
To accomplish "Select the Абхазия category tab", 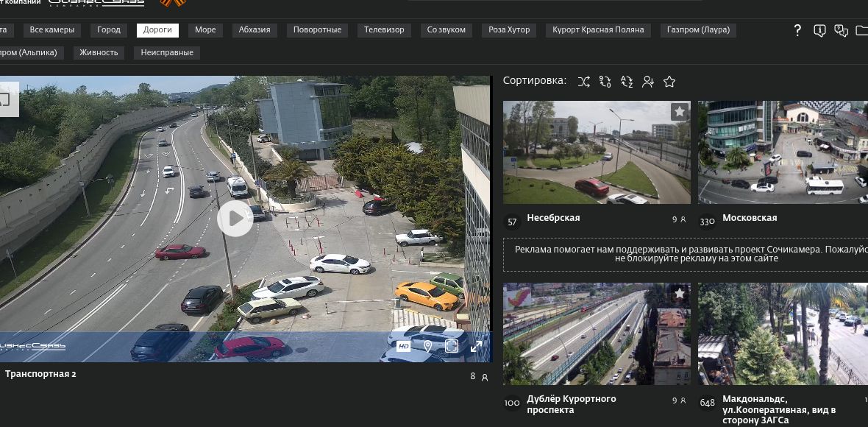I will 255,30.
